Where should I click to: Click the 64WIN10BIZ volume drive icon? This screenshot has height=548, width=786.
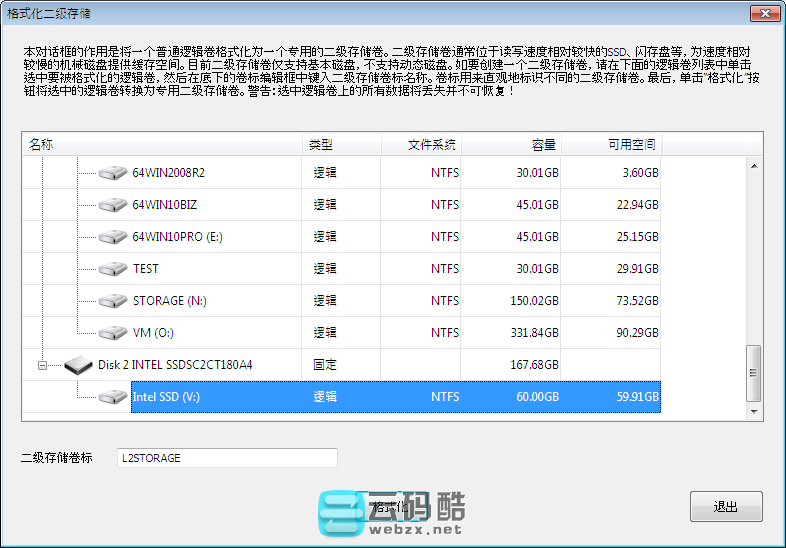pyautogui.click(x=113, y=205)
